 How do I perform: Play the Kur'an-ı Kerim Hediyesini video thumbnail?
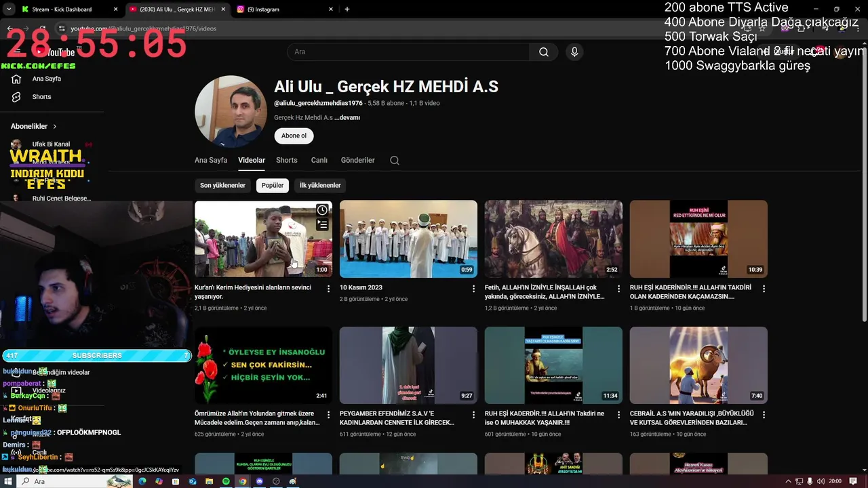[x=263, y=239]
